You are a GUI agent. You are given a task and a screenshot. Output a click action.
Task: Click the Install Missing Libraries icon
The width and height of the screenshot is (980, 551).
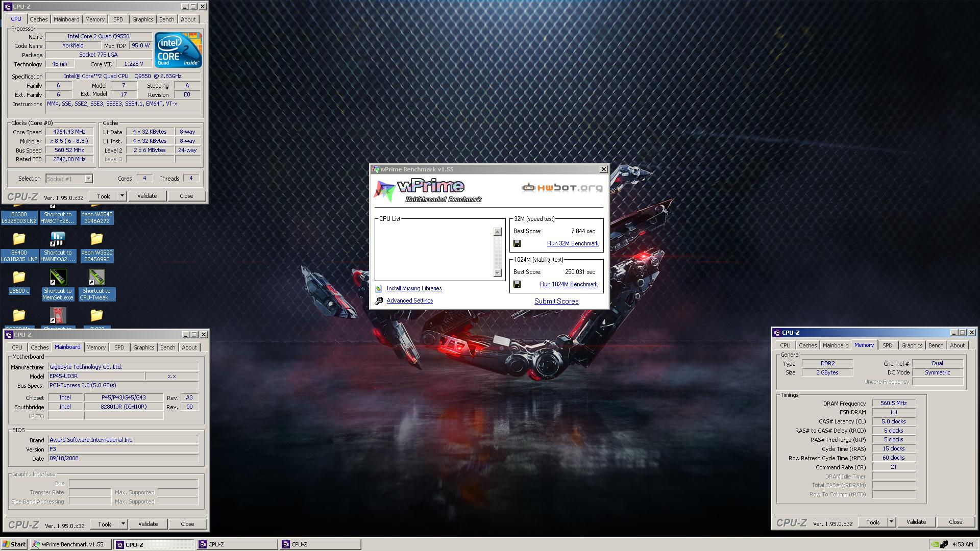(379, 289)
